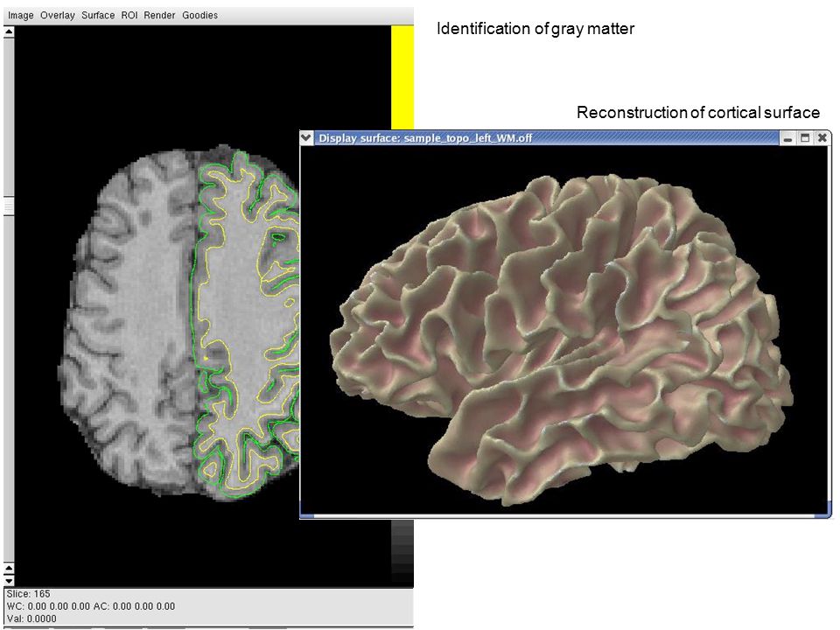This screenshot has width=840, height=630.
Task: Click the slice scrollbar handle
Action: pyautogui.click(x=9, y=206)
